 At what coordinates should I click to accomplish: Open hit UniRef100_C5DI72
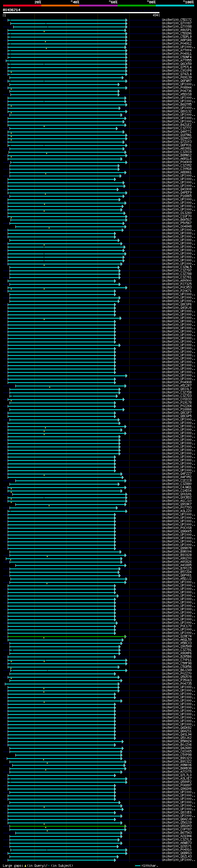(177, 20)
